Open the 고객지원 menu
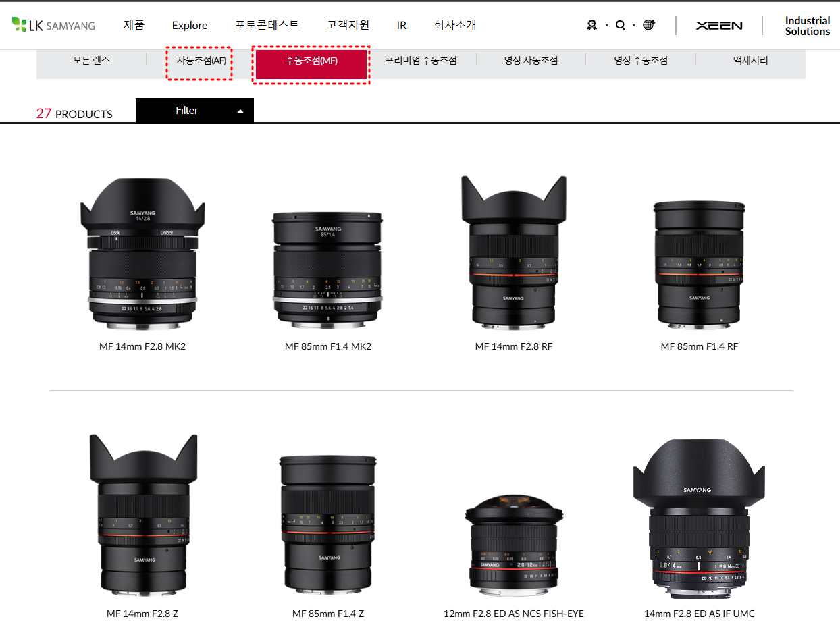 click(x=348, y=25)
